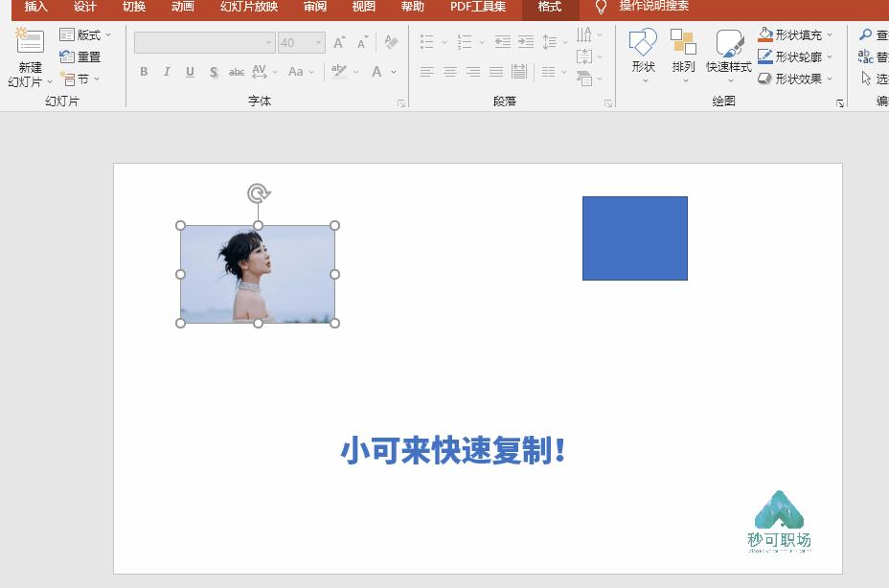
Task: Enable center text alignment
Action: 449,71
